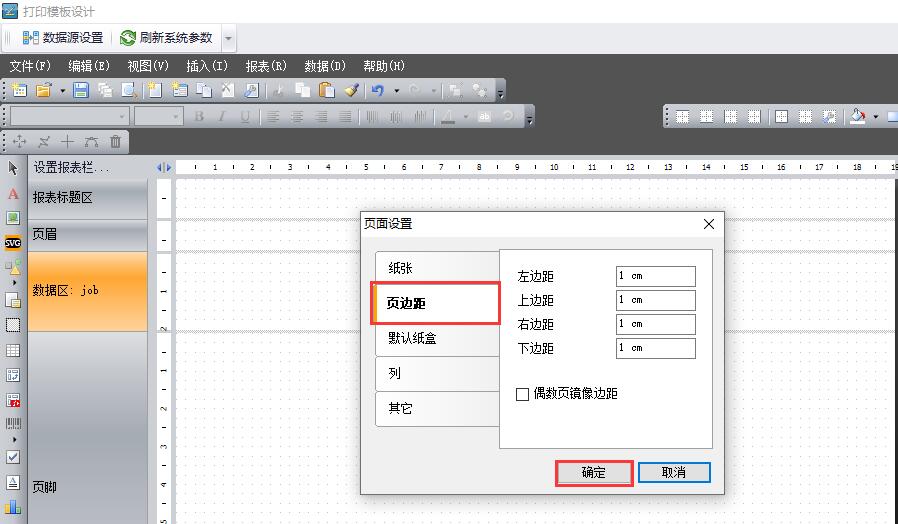Select the barcode tool in sidebar
The image size is (898, 524).
click(13, 424)
